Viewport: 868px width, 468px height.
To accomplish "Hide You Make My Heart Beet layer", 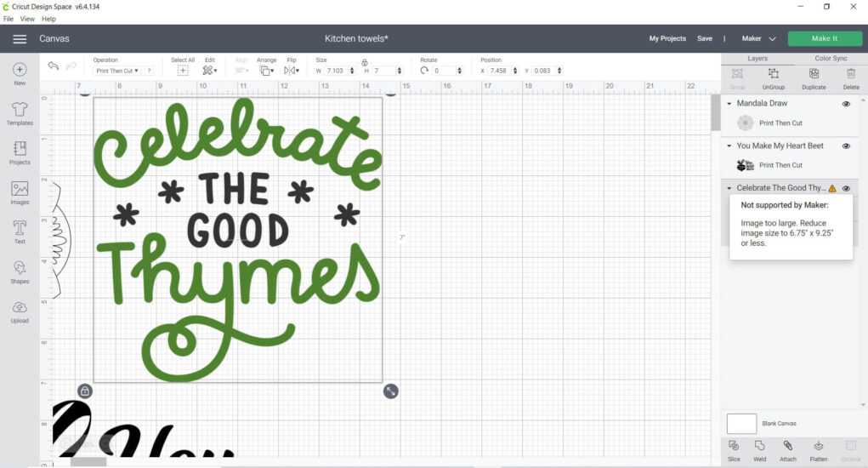I will click(846, 146).
